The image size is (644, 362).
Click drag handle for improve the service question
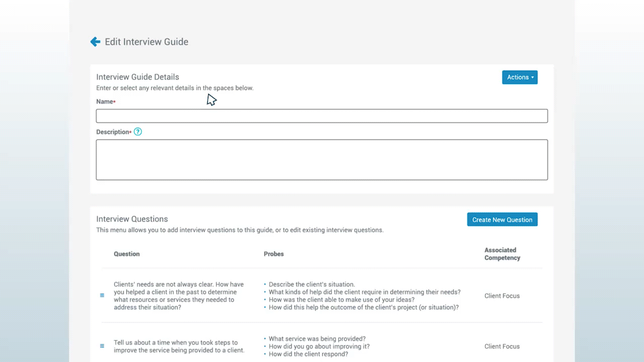coord(102,346)
